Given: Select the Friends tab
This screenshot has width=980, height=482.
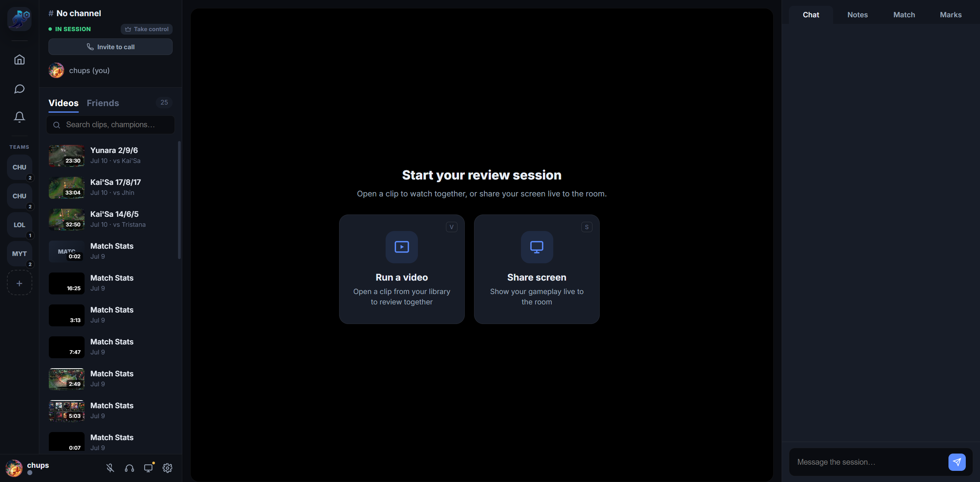Looking at the screenshot, I should click(103, 103).
